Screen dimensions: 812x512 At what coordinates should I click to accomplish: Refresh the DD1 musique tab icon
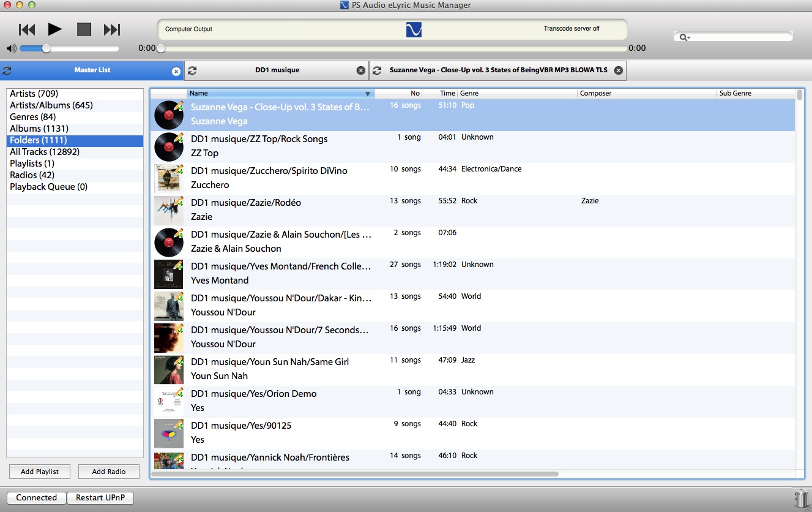pyautogui.click(x=192, y=70)
